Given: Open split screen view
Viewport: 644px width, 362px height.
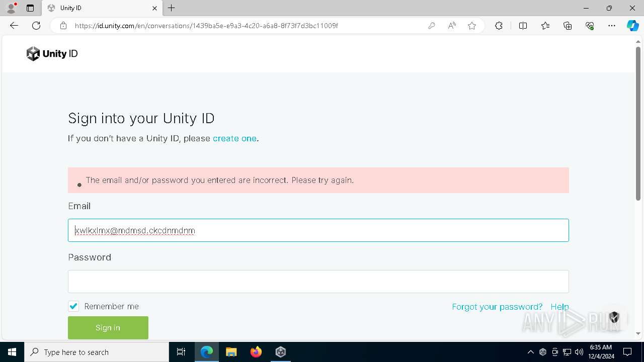Looking at the screenshot, I should coord(523,26).
